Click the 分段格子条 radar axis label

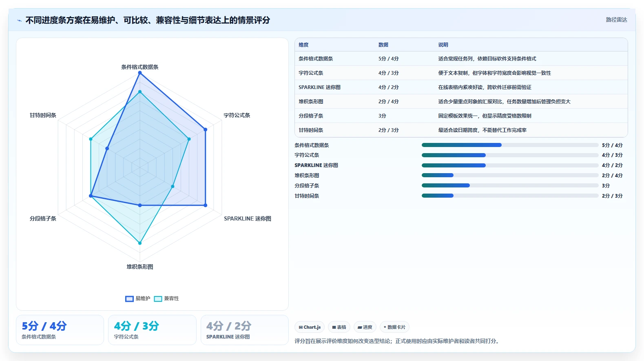pyautogui.click(x=43, y=218)
